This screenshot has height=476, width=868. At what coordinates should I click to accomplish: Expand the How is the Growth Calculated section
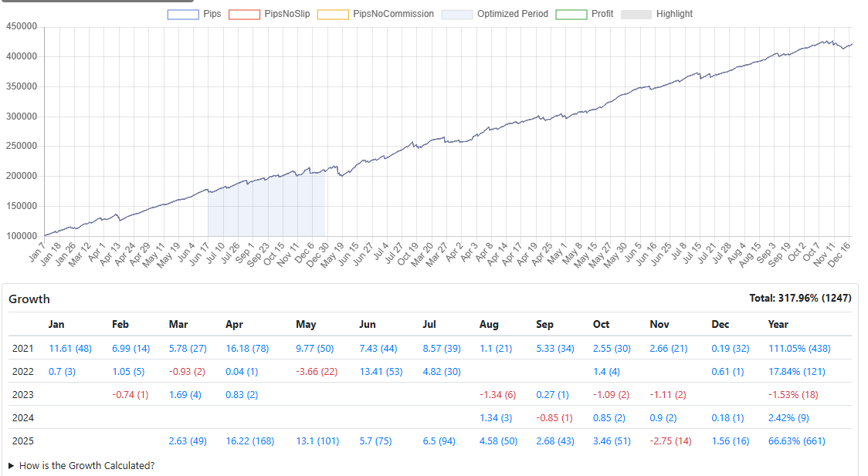(81, 465)
